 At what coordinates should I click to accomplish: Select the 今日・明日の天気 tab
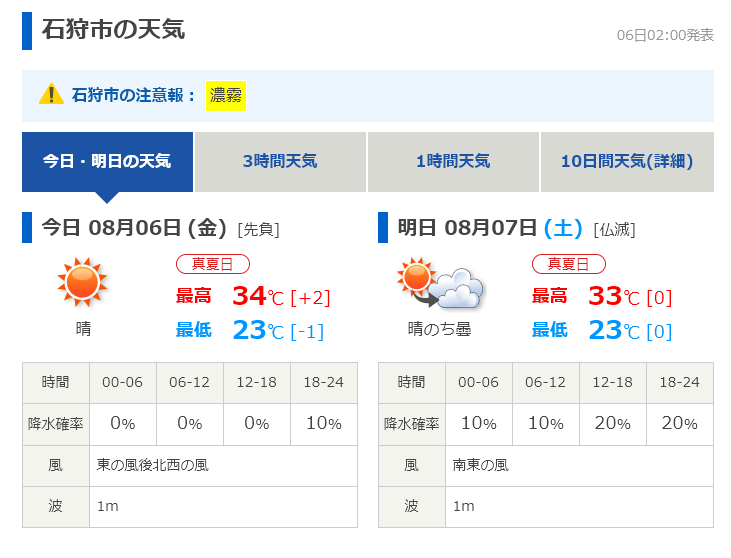pyautogui.click(x=107, y=161)
